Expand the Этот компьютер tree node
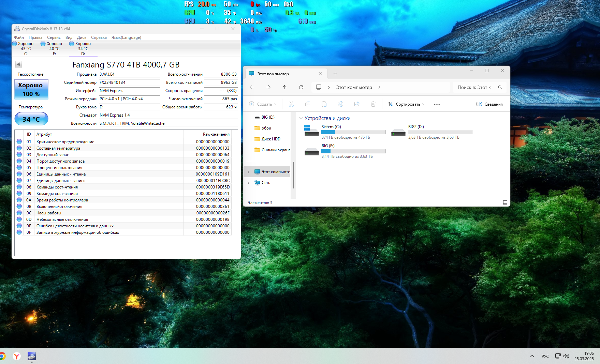This screenshot has width=600, height=364. coord(248,172)
